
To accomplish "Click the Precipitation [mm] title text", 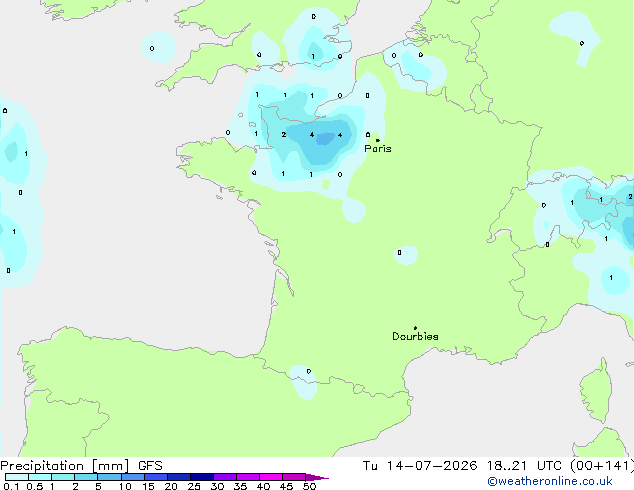I will 65,466.
